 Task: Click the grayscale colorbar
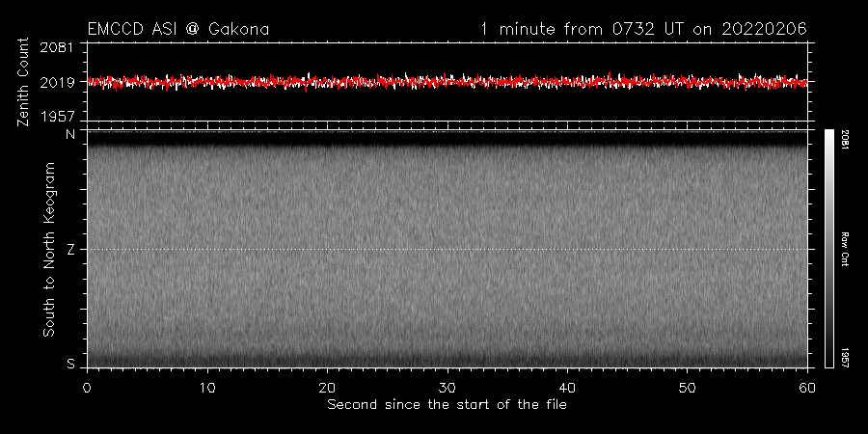[828, 249]
